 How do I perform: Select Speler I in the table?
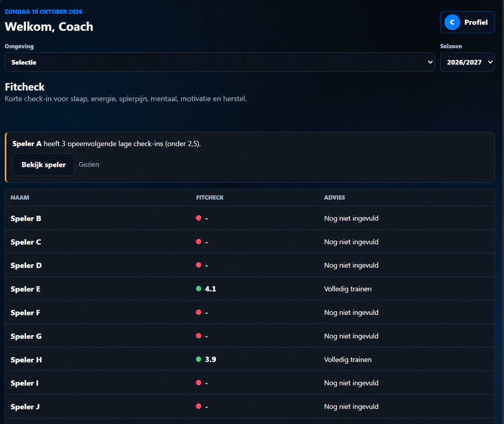point(25,383)
